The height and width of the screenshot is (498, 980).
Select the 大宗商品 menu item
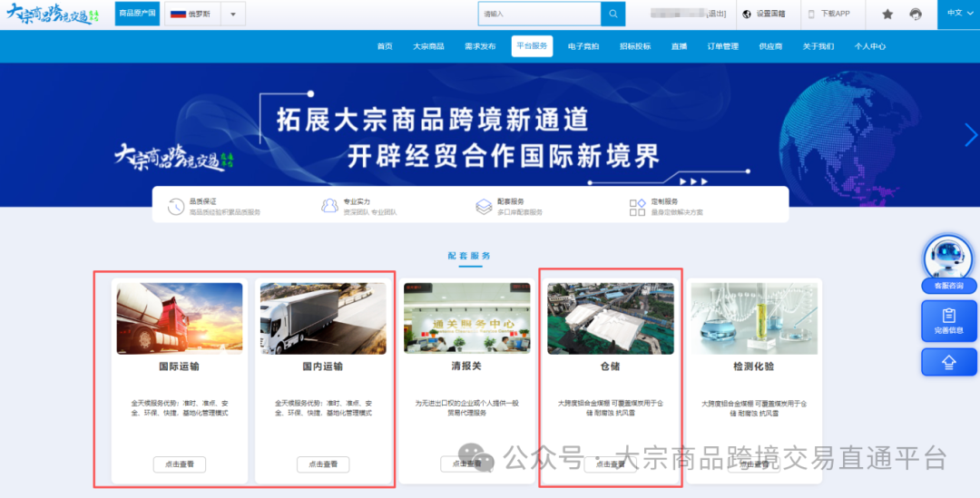coord(428,46)
